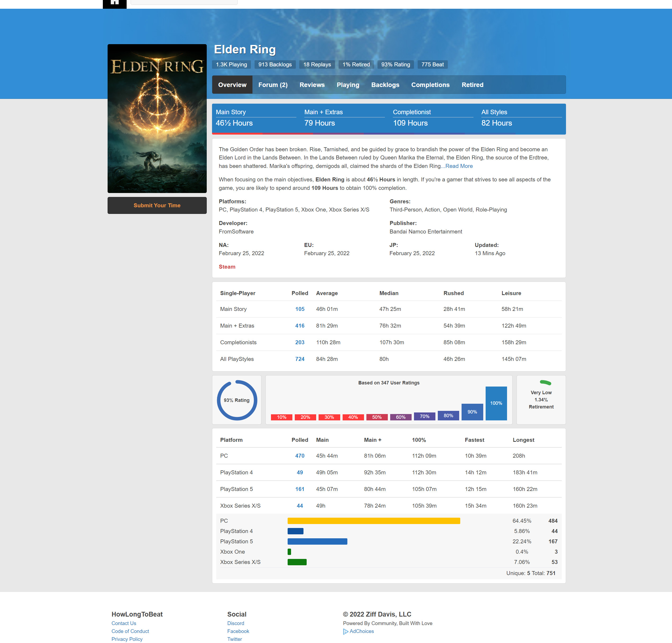Go to the Retired tab
This screenshot has width=672, height=643.
pos(472,85)
